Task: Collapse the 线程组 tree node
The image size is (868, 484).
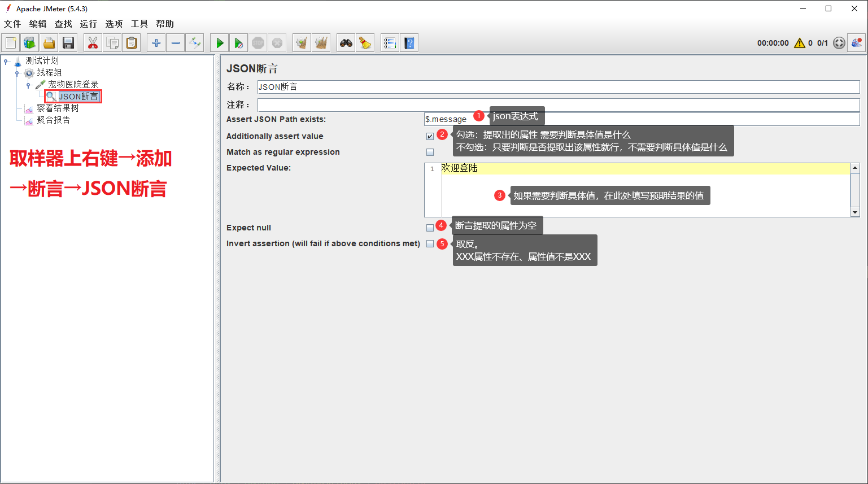Action: [18, 73]
